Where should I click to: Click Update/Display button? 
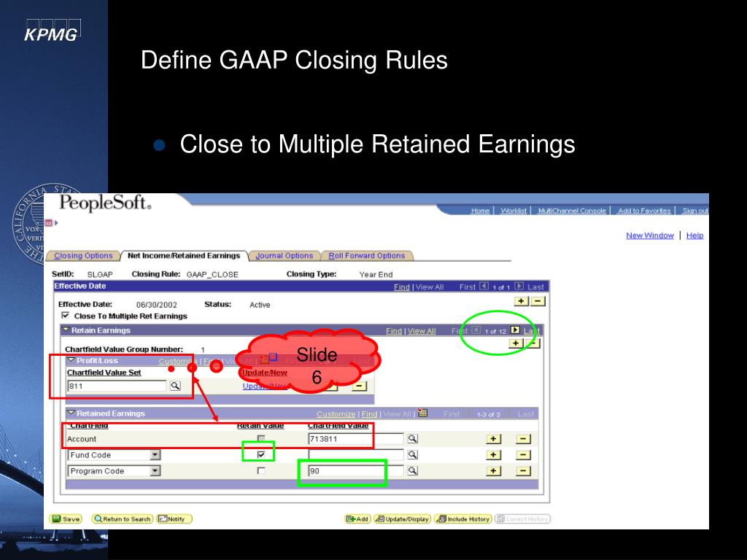pos(402,518)
